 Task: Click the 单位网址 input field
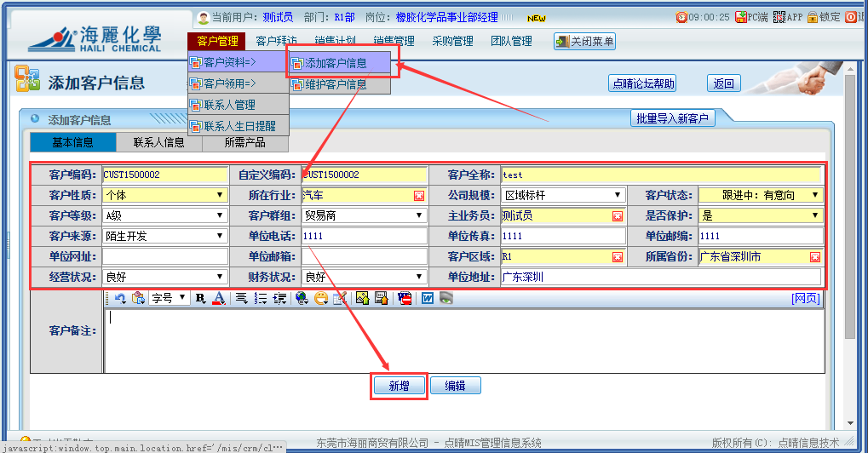[x=164, y=256]
